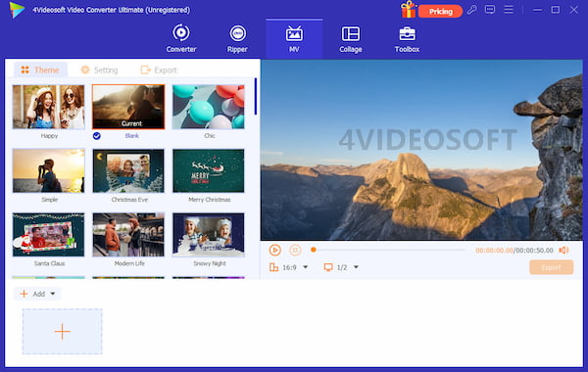Open the register key icon
The height and width of the screenshot is (372, 588).
click(471, 10)
